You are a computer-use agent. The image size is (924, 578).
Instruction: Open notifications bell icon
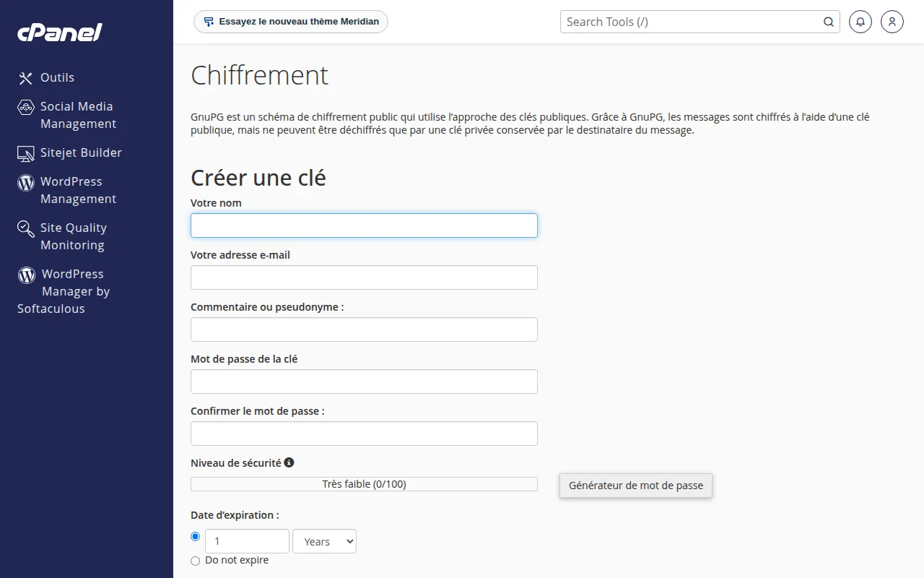tap(860, 22)
